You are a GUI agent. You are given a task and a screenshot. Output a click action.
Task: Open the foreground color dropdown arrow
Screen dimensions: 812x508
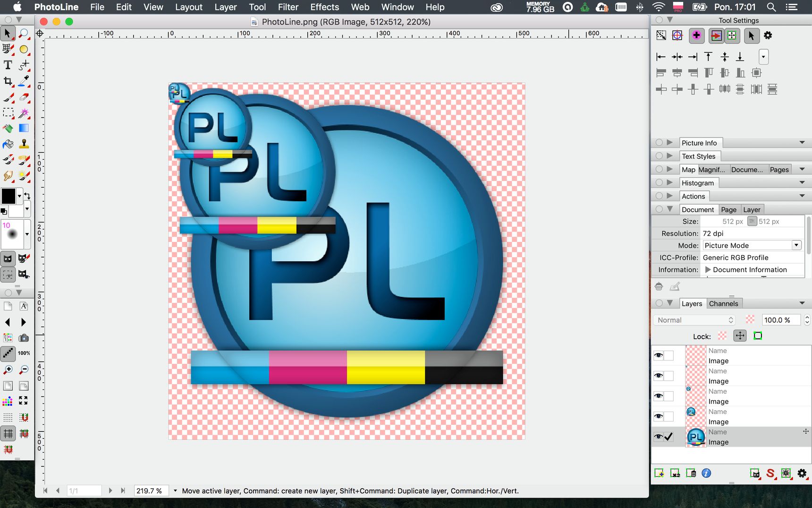point(19,196)
